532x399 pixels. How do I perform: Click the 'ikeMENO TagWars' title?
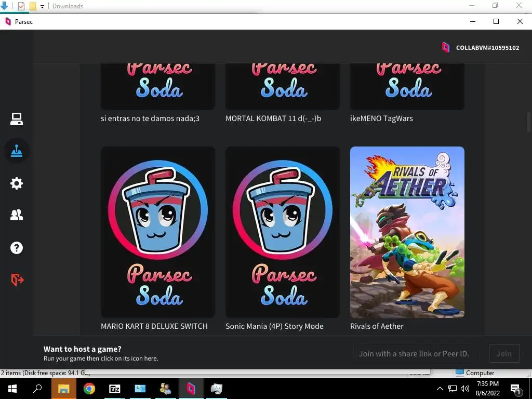[381, 118]
